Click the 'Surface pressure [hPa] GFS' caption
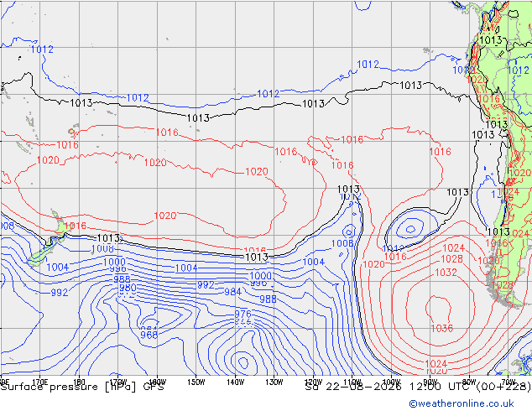Screen dimensions: 532x411 [82, 387]
